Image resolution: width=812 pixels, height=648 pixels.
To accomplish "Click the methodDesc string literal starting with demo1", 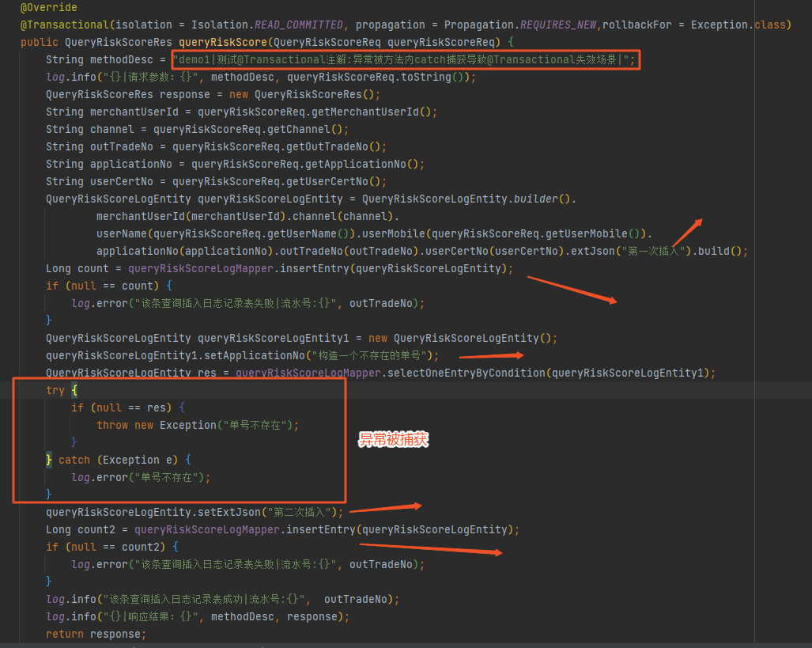I will click(401, 59).
